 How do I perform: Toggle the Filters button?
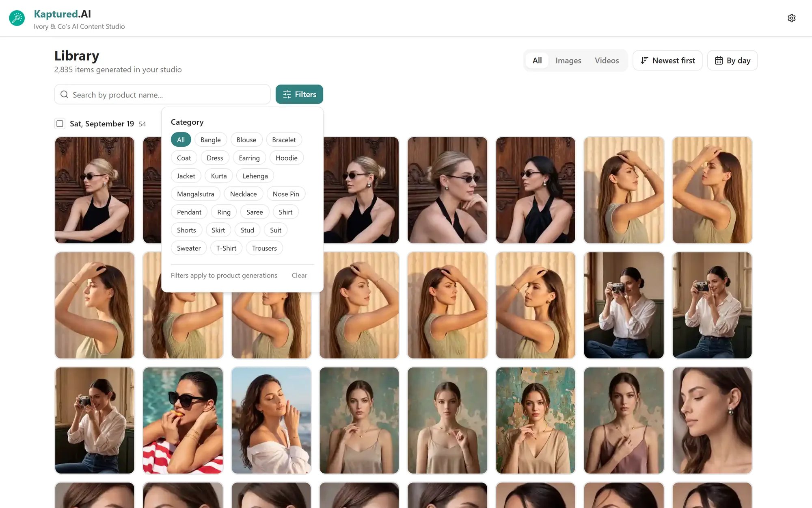click(299, 94)
